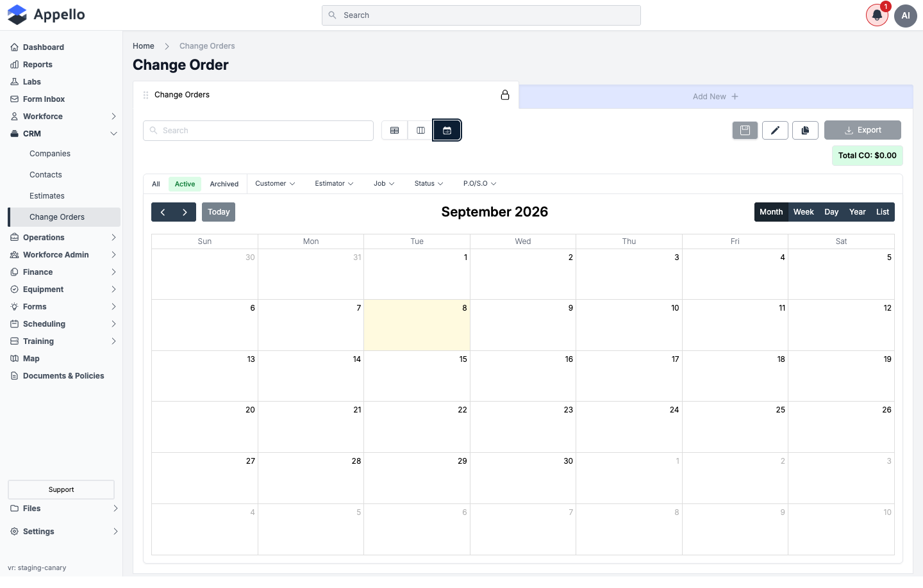923x588 pixels.
Task: Click the Export button
Action: pyautogui.click(x=863, y=130)
